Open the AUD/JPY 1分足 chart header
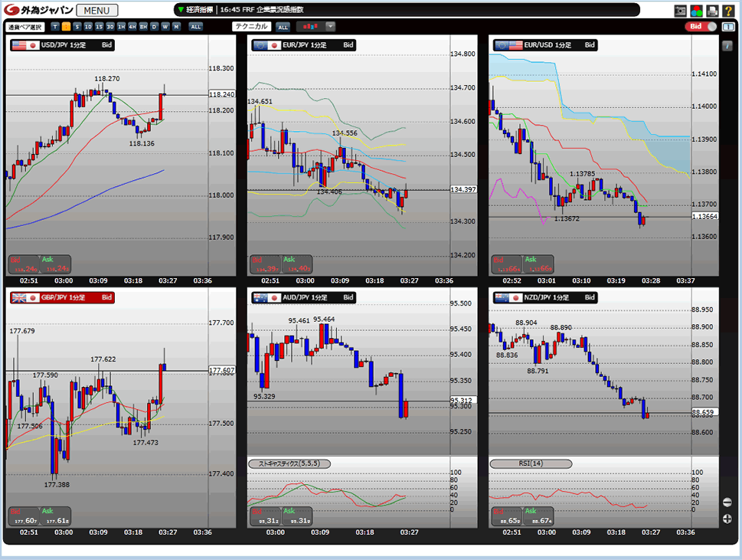Viewport: 742px width, 560px height. (x=304, y=297)
